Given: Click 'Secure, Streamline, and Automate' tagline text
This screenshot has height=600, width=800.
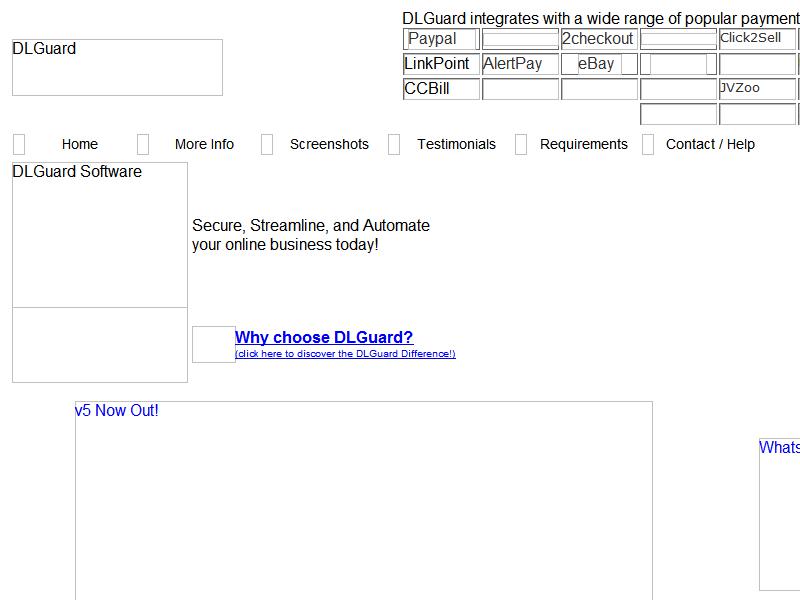Looking at the screenshot, I should pyautogui.click(x=311, y=226).
